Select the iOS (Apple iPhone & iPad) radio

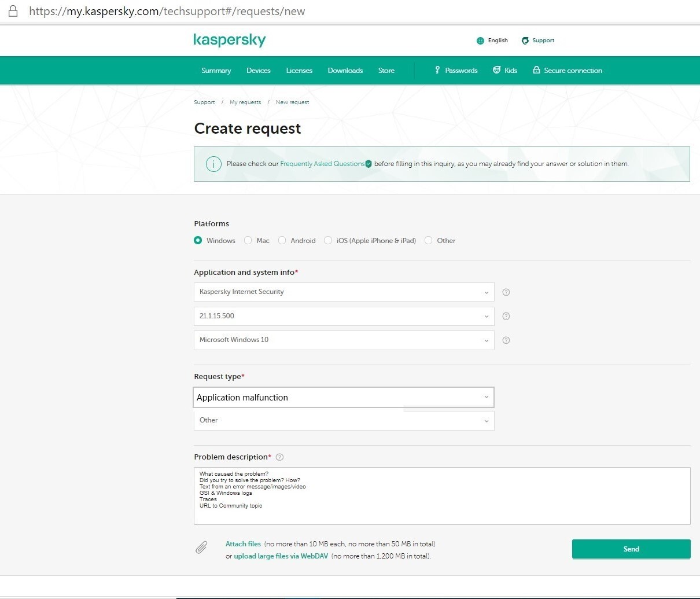(x=328, y=240)
